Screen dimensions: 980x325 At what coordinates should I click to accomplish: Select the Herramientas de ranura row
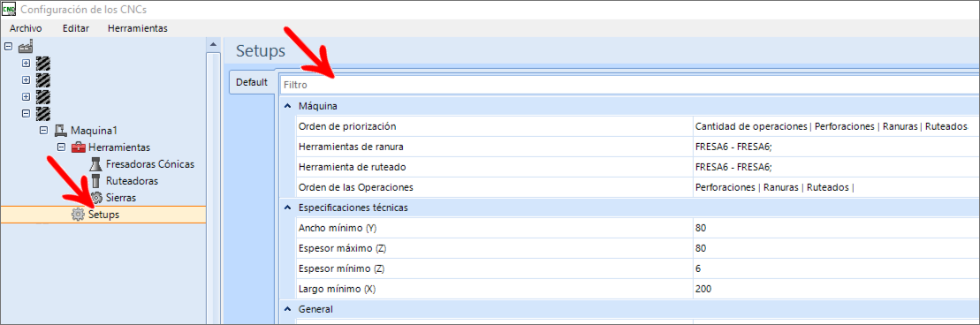[494, 147]
